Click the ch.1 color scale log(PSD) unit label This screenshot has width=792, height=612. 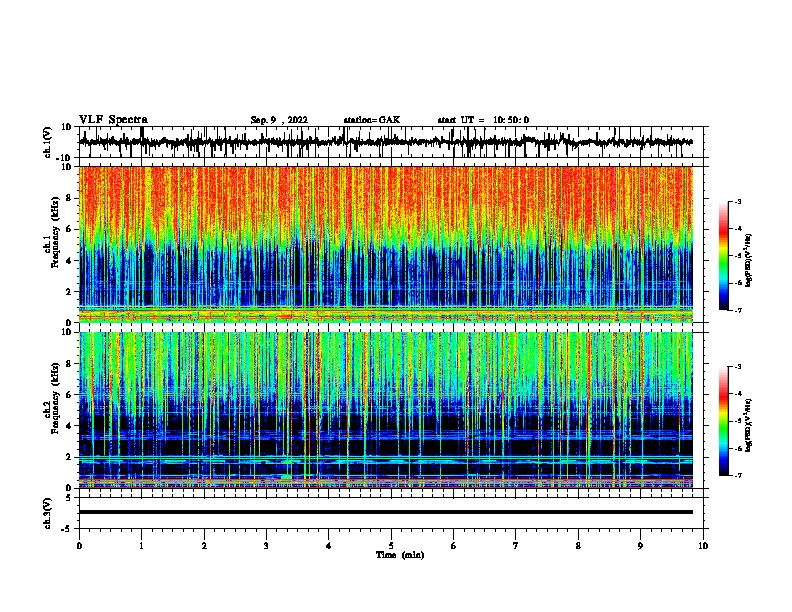click(749, 260)
